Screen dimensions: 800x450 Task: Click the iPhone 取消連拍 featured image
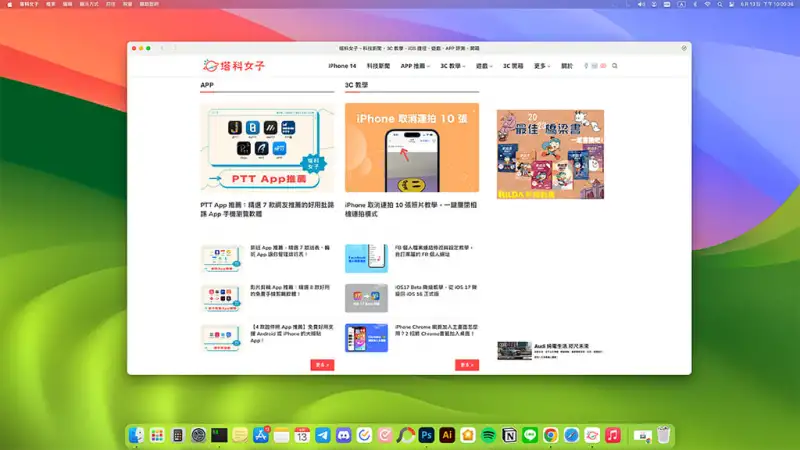[x=412, y=147]
